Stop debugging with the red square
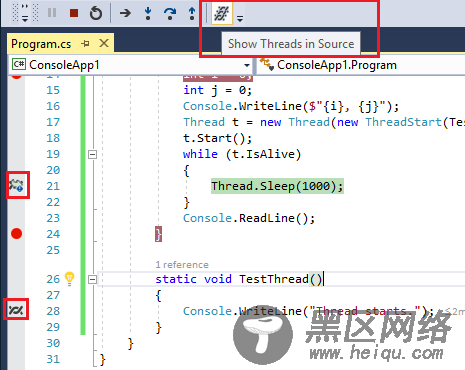Screen dimensions: 465x370 [x=74, y=13]
